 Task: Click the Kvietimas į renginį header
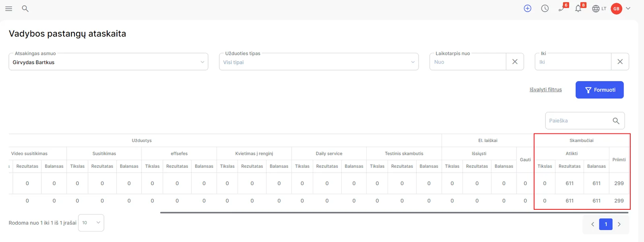point(254,154)
